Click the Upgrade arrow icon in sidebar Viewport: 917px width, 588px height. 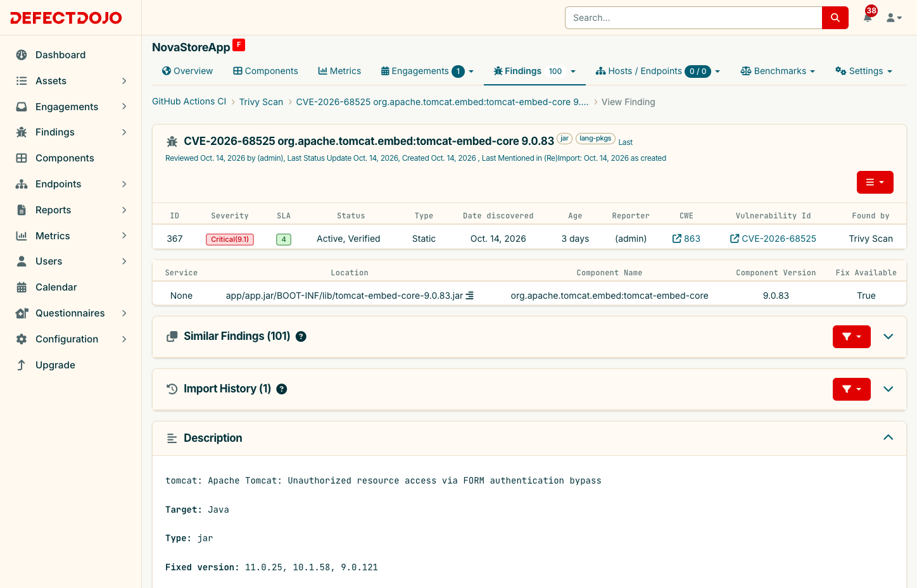22,365
